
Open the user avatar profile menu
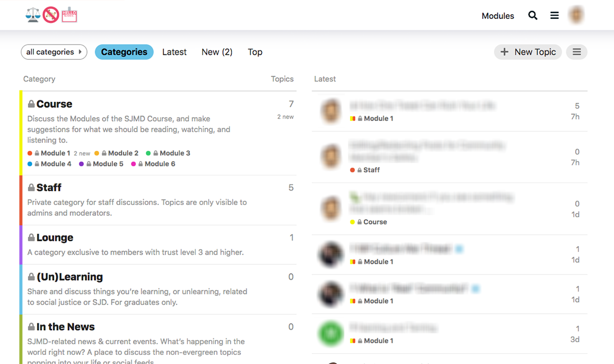pos(577,15)
